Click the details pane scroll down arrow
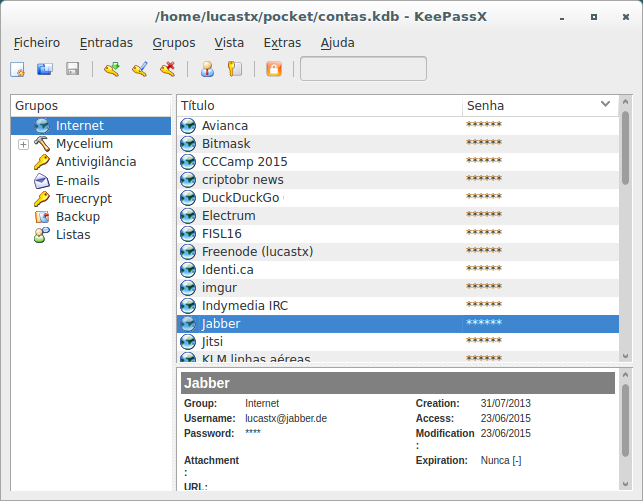This screenshot has width=643, height=501. tap(625, 484)
